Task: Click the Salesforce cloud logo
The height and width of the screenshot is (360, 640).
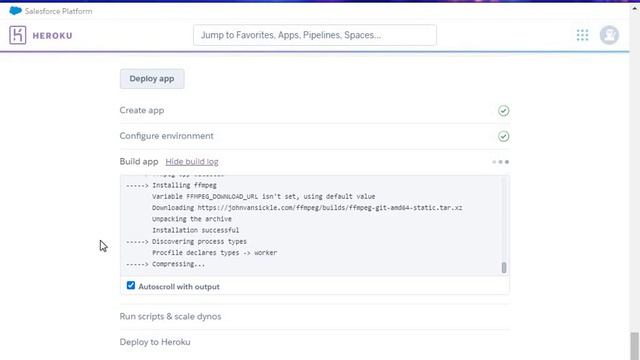Action: (16, 11)
